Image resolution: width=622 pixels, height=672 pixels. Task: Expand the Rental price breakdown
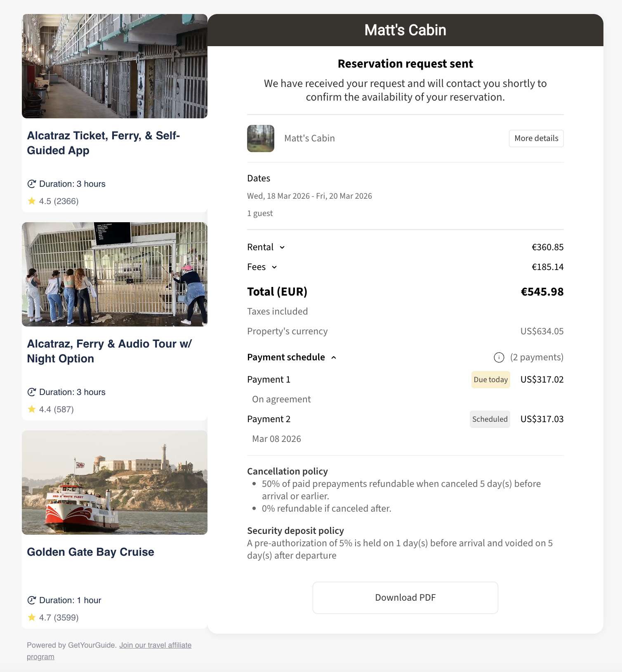point(282,247)
